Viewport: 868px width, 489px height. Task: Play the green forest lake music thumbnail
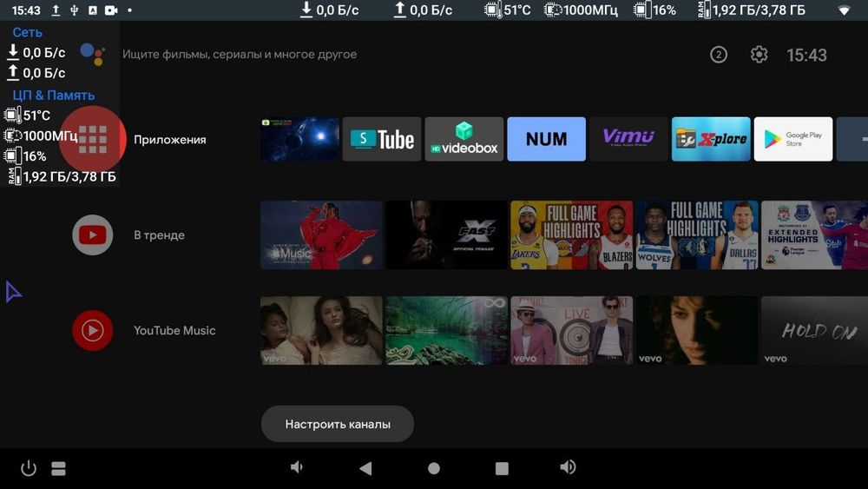pyautogui.click(x=447, y=331)
